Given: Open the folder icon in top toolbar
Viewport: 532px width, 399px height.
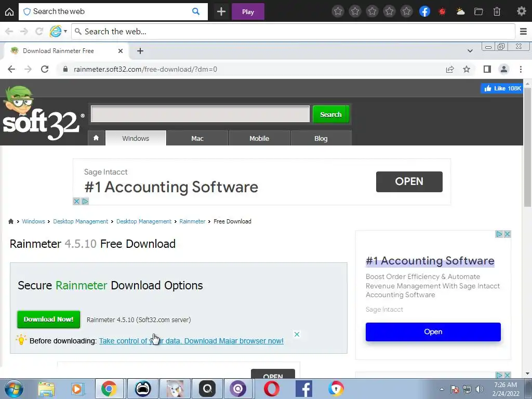Looking at the screenshot, I should 478,12.
